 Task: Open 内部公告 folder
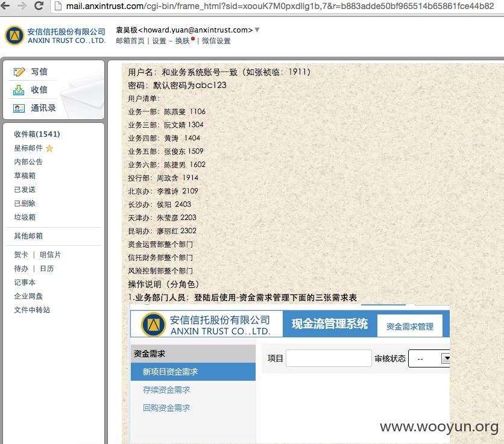pos(28,162)
